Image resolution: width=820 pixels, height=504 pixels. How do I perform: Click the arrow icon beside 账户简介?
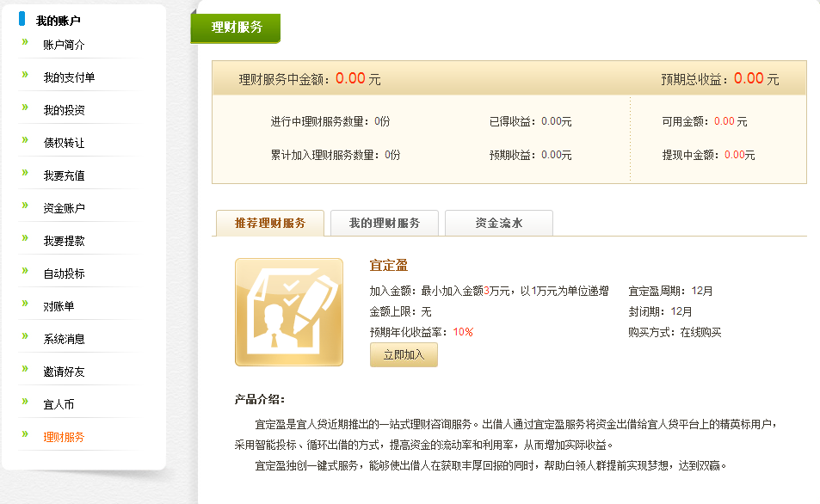point(25,42)
